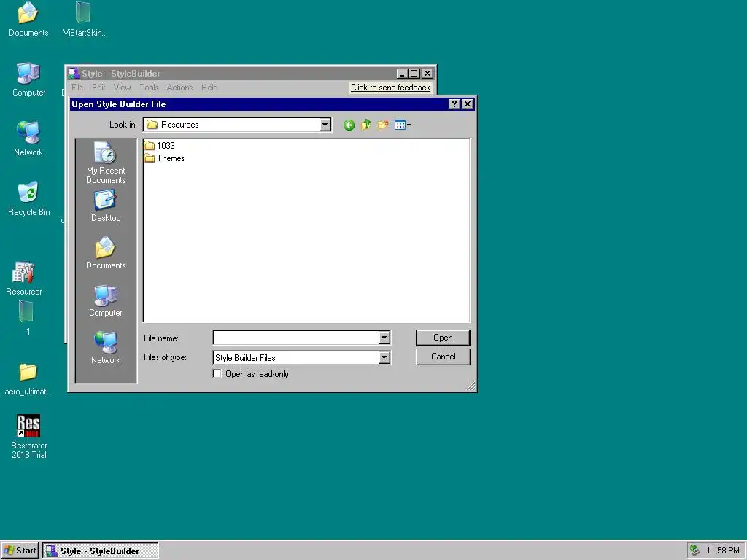Viewport: 747px width, 560px height.
Task: Select Network in the places bar
Action: 106,348
